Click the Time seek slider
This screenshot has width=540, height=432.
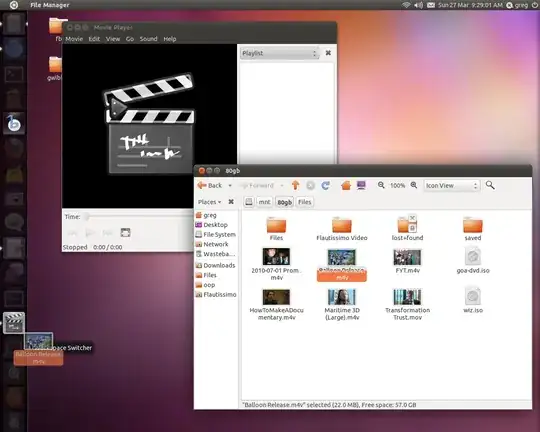(x=138, y=217)
